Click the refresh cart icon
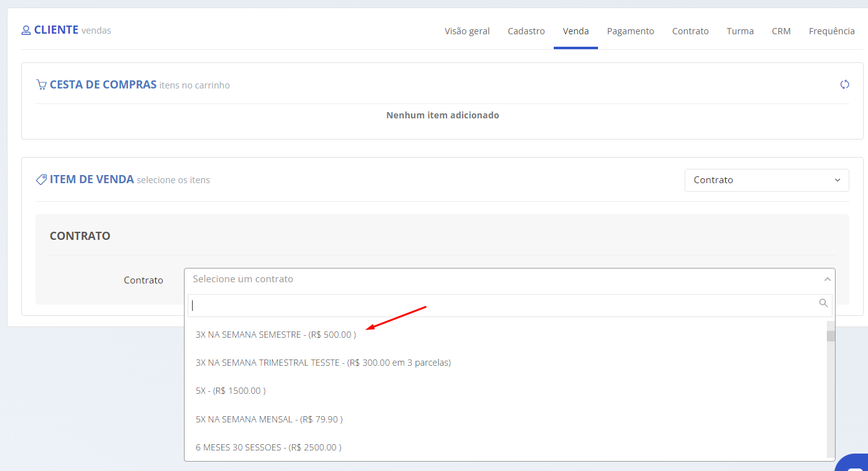The width and height of the screenshot is (868, 471). pos(844,85)
